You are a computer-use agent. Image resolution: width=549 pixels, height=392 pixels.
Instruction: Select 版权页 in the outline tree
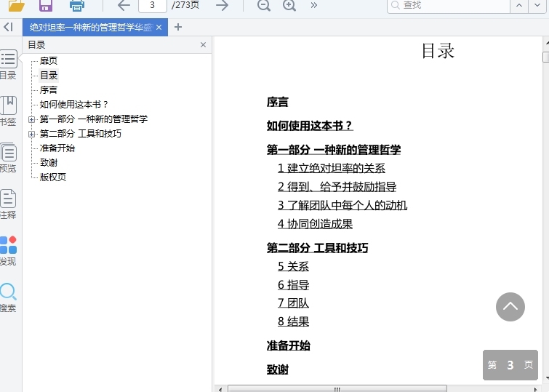(53, 177)
